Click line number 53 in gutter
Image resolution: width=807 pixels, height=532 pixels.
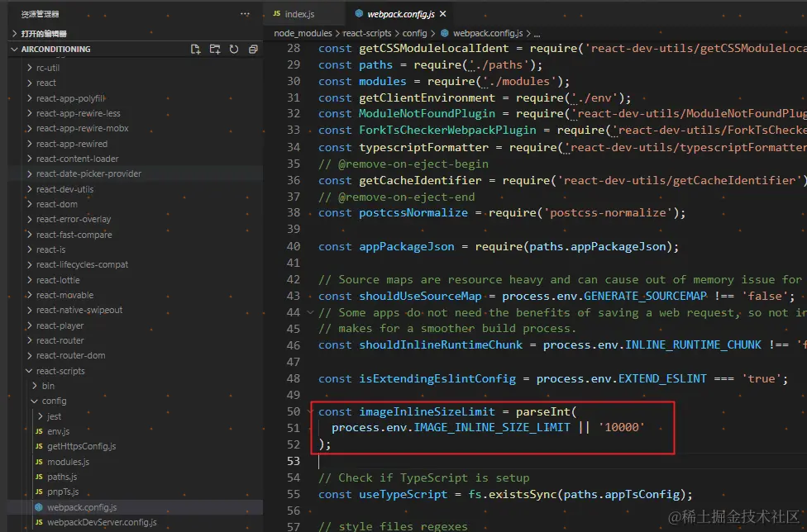pos(294,461)
